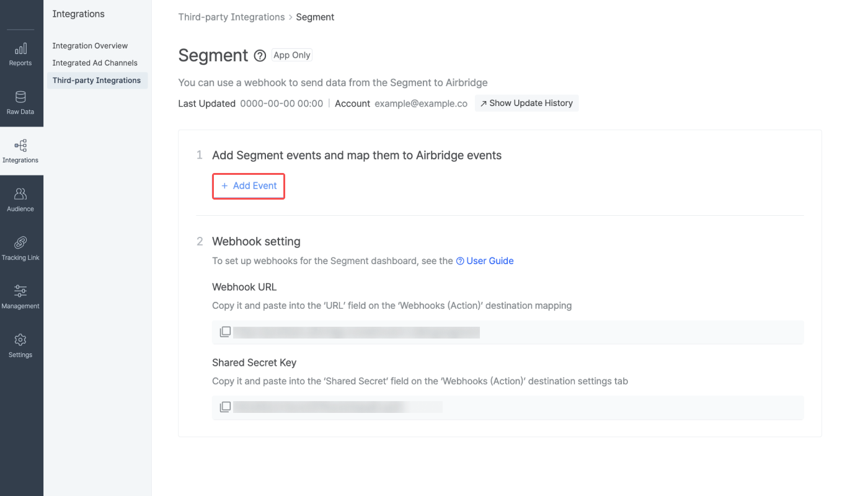Open the Management sliders icon

[x=20, y=291]
